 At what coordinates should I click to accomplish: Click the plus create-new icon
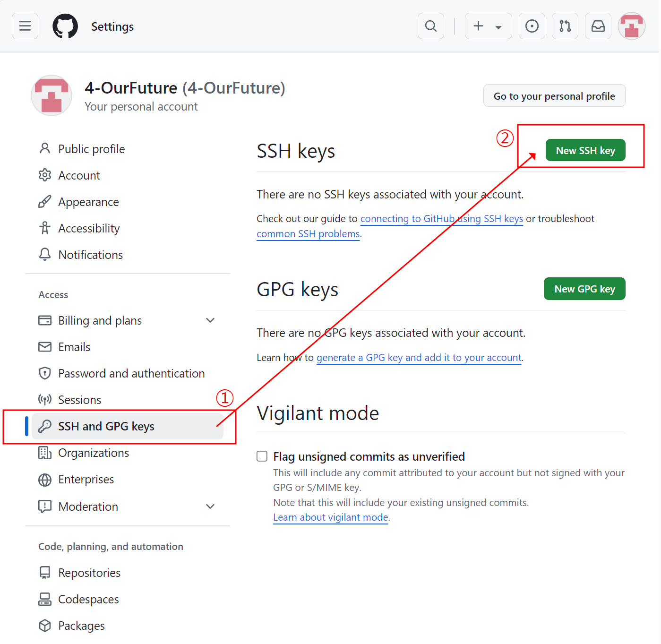(x=479, y=26)
